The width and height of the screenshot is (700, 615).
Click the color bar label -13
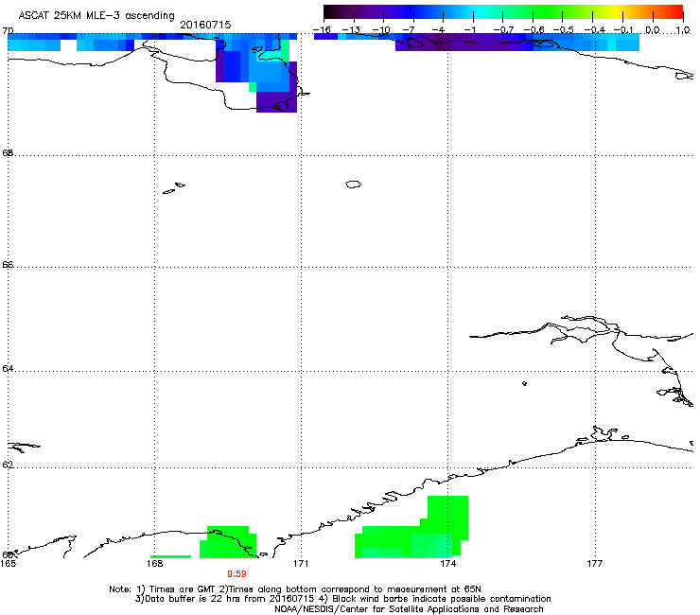pyautogui.click(x=351, y=30)
